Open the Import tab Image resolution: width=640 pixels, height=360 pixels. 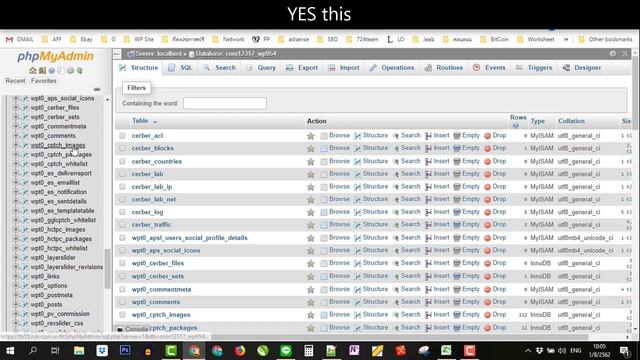coord(344,68)
